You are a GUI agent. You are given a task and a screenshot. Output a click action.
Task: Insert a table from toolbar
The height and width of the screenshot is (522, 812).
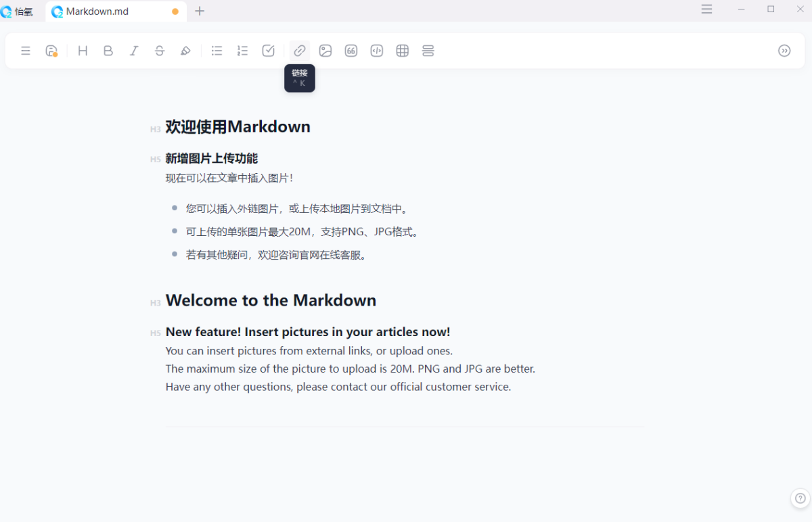click(403, 51)
